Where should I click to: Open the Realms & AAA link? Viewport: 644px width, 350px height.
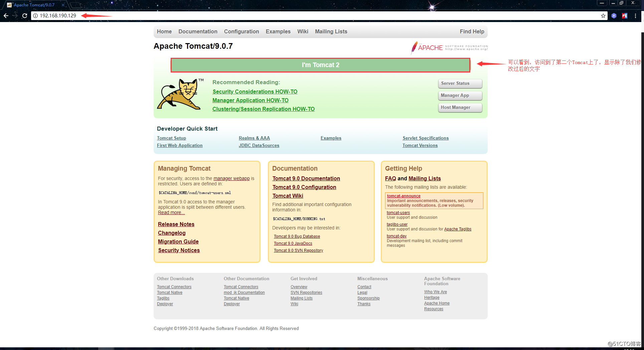pos(254,138)
